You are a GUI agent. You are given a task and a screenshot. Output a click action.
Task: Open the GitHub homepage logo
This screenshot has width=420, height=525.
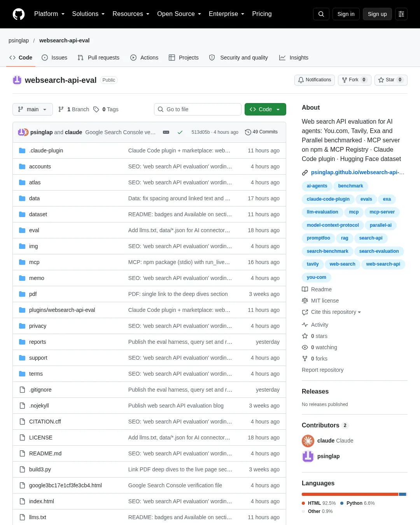coord(19,14)
